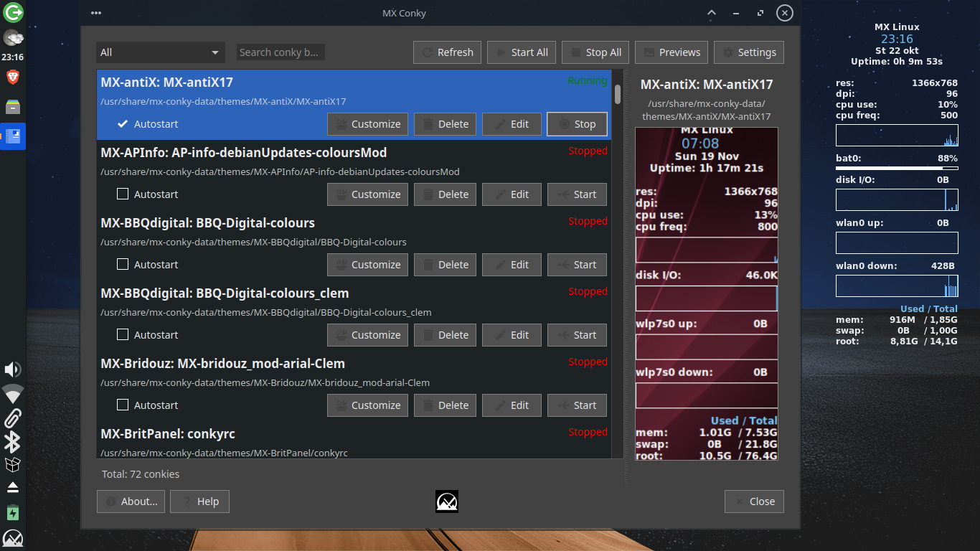Image resolution: width=980 pixels, height=551 pixels.
Task: Enable Autostart for MX-bridouz_mod-arial-Clem
Action: pyautogui.click(x=123, y=405)
